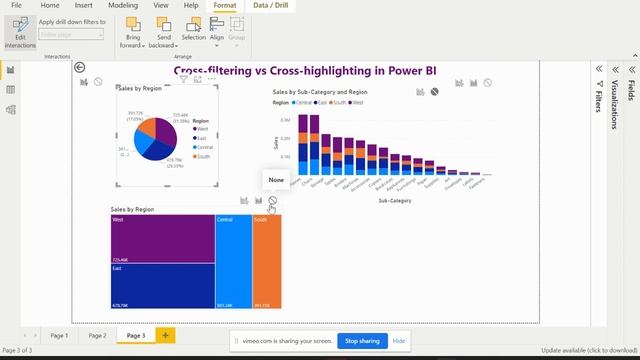Screen dimensions: 640x360
Task: Click filled None icon beside bar chart title
Action: pyautogui.click(x=435, y=92)
